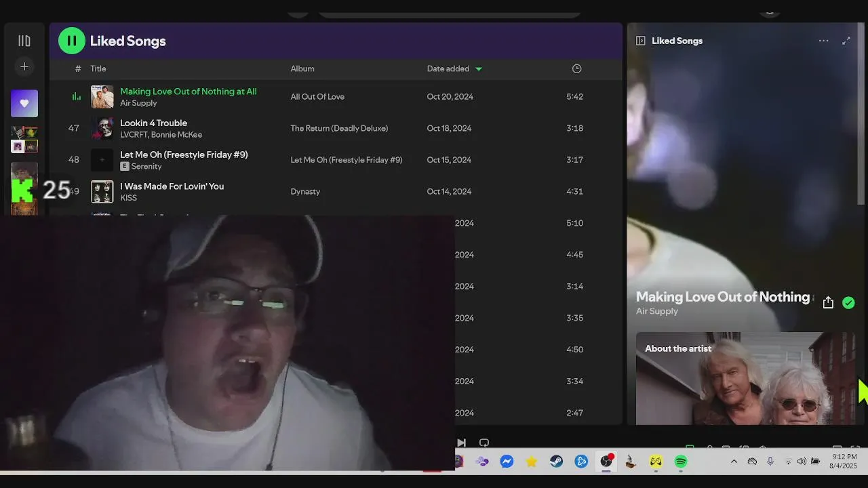Select track Lookin 4 Trouble
Screen dimensions: 868x488
tap(153, 123)
